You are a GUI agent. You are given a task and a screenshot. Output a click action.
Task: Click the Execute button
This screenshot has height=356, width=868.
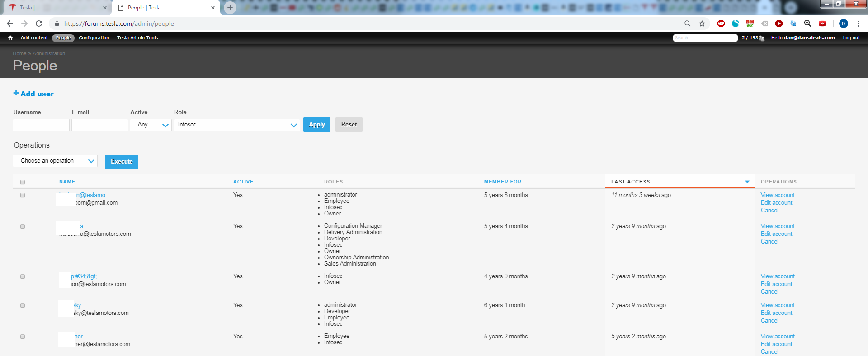(x=122, y=162)
